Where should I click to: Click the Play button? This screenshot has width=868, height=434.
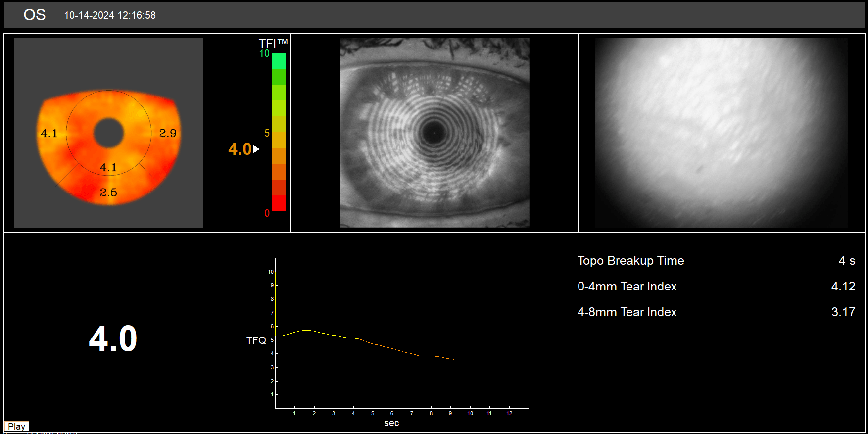pyautogui.click(x=17, y=426)
